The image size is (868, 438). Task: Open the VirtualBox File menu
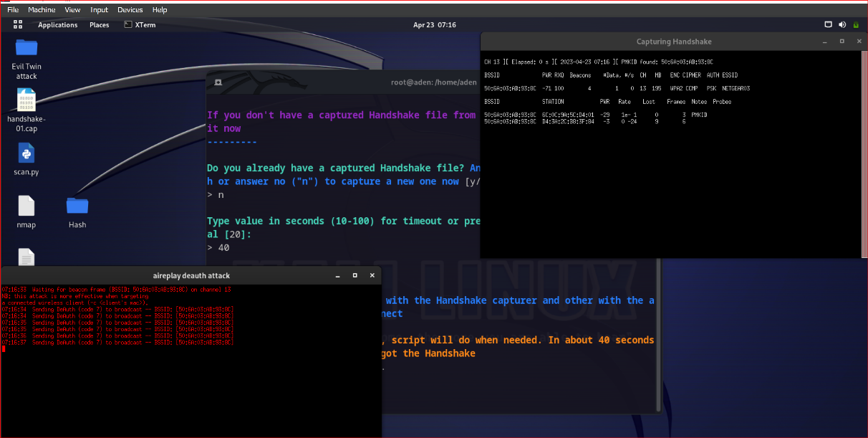coord(13,10)
